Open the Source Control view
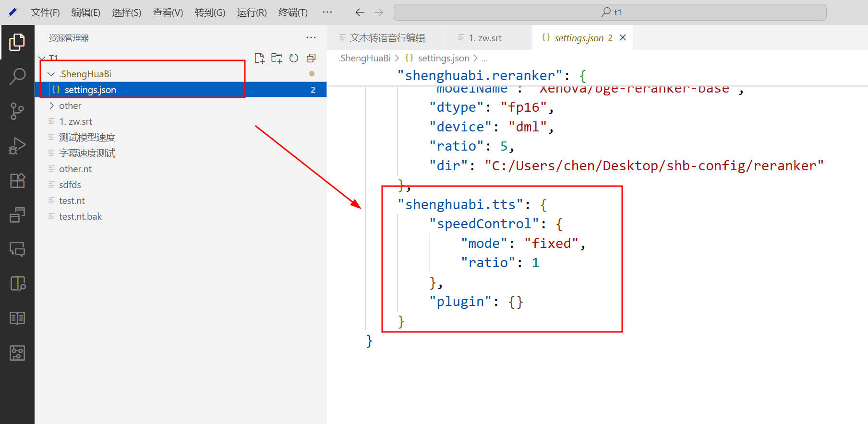868x424 pixels. click(x=17, y=111)
